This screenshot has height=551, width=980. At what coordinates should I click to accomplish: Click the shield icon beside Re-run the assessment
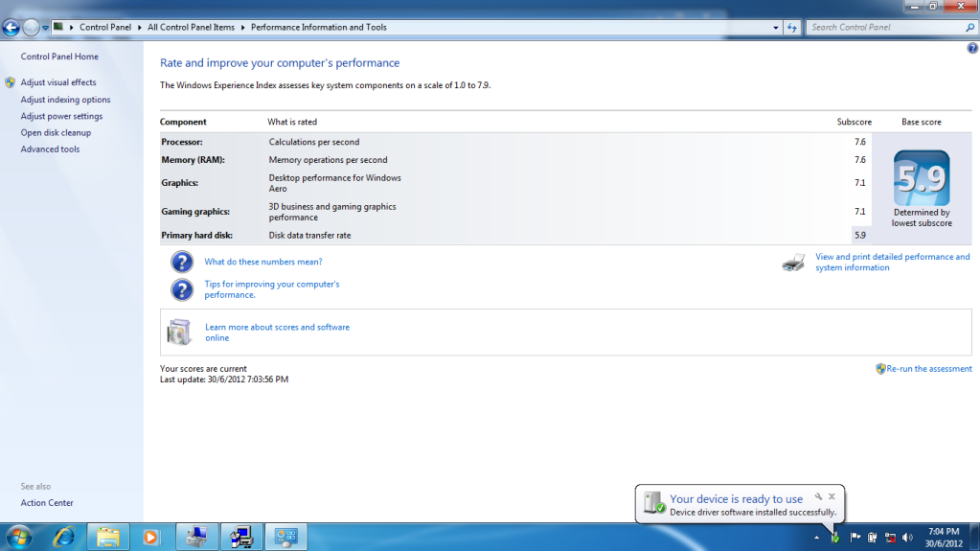880,369
